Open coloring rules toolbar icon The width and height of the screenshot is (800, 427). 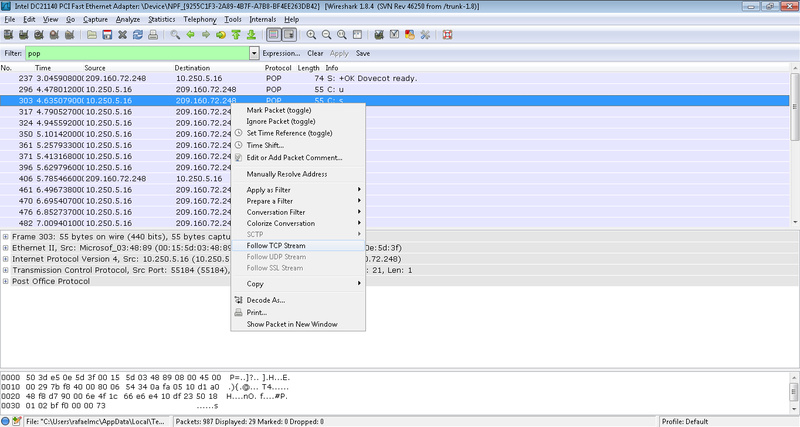(410, 35)
